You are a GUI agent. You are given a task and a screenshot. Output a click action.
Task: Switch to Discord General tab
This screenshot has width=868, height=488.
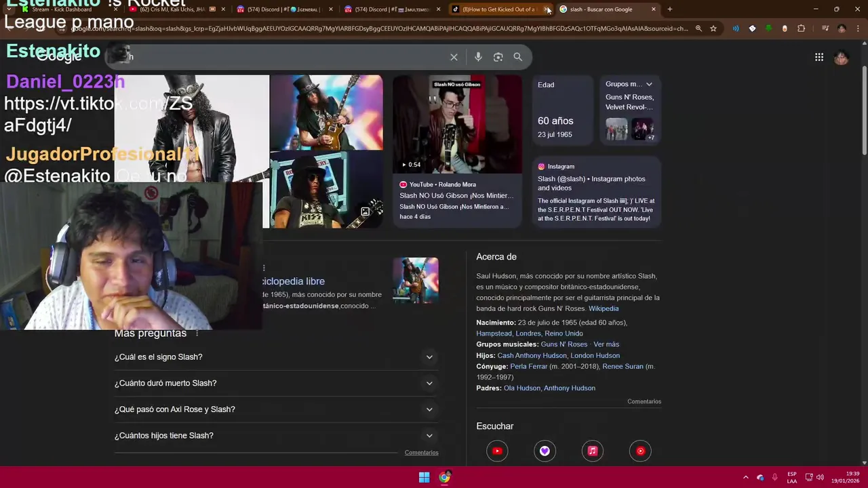pos(285,9)
